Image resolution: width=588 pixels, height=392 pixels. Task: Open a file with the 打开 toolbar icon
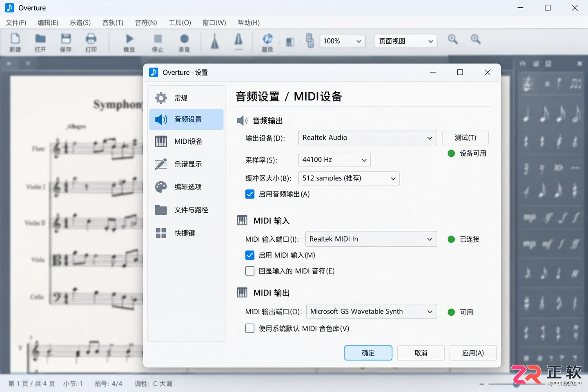(40, 42)
